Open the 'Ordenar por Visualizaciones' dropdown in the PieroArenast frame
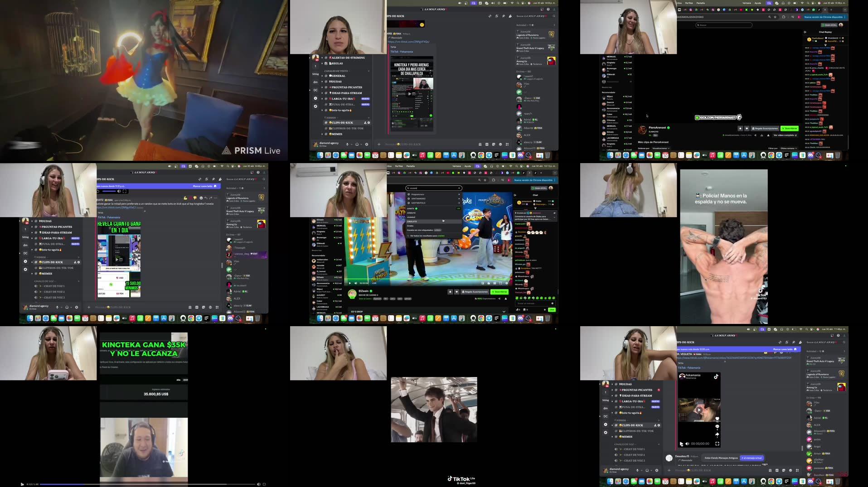Viewport: 868px width, 487px height. pyautogui.click(x=661, y=148)
